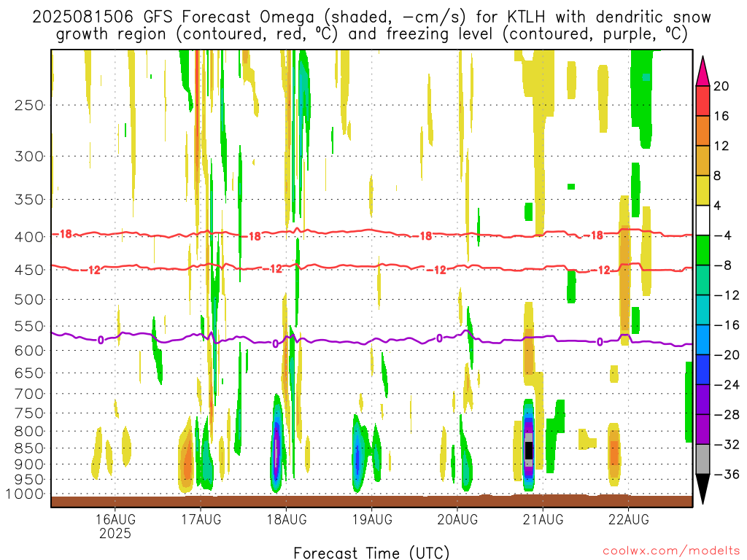
Task: Select the 1000 pressure level label
Action: point(26,494)
